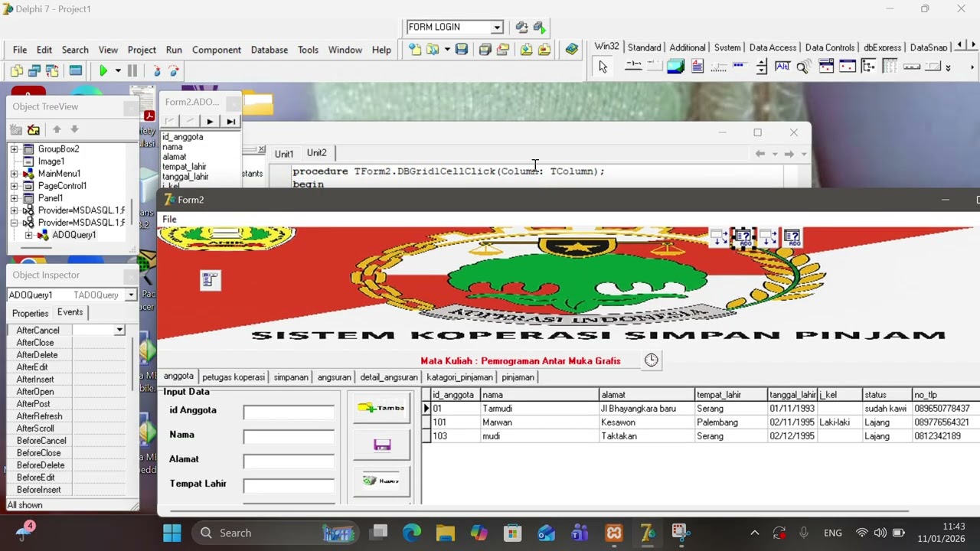Pick the TImageList component from Win32 palette
The height and width of the screenshot is (551, 980).
[675, 67]
